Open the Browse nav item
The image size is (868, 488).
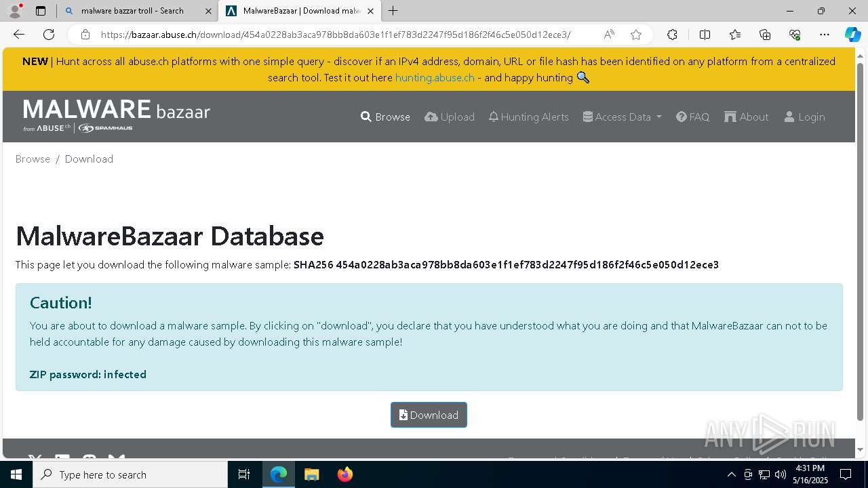[385, 117]
